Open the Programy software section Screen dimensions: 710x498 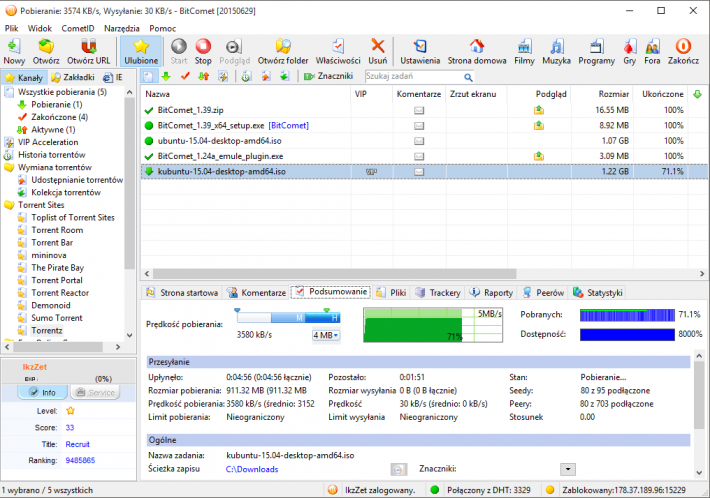pyautogui.click(x=596, y=51)
